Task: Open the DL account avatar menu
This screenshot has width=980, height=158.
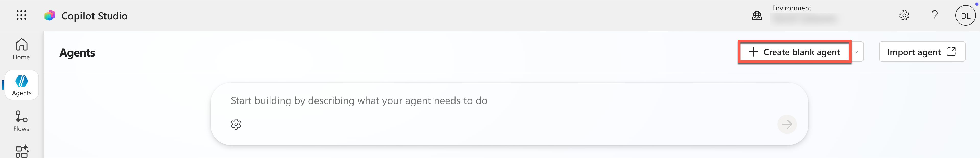Action: [x=965, y=16]
